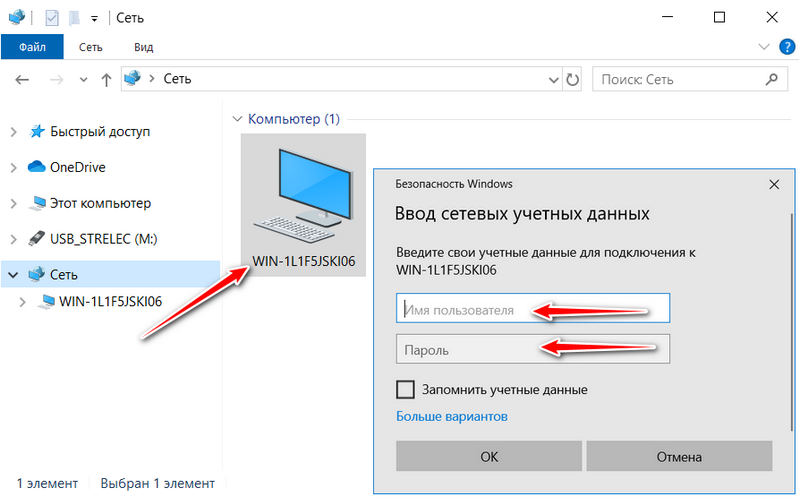The width and height of the screenshot is (800, 497).
Task: Click the WIN-1L1F5JSKI06 label under the computer
Action: pos(304,261)
